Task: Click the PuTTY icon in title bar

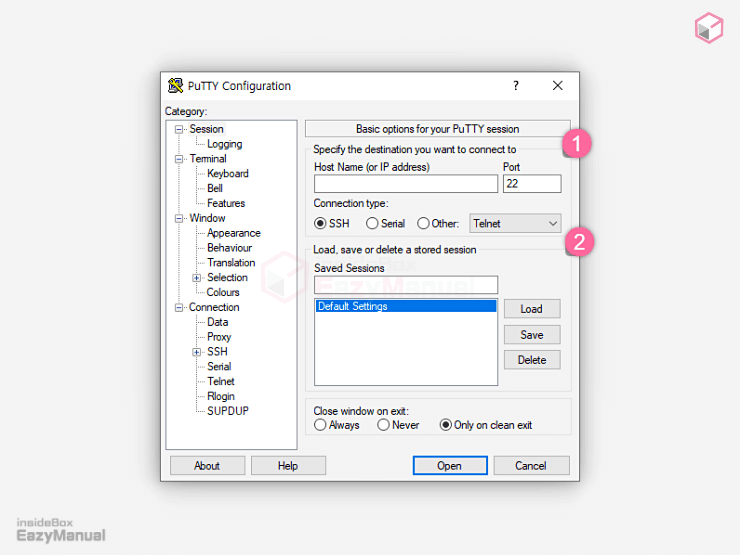Action: pyautogui.click(x=176, y=85)
